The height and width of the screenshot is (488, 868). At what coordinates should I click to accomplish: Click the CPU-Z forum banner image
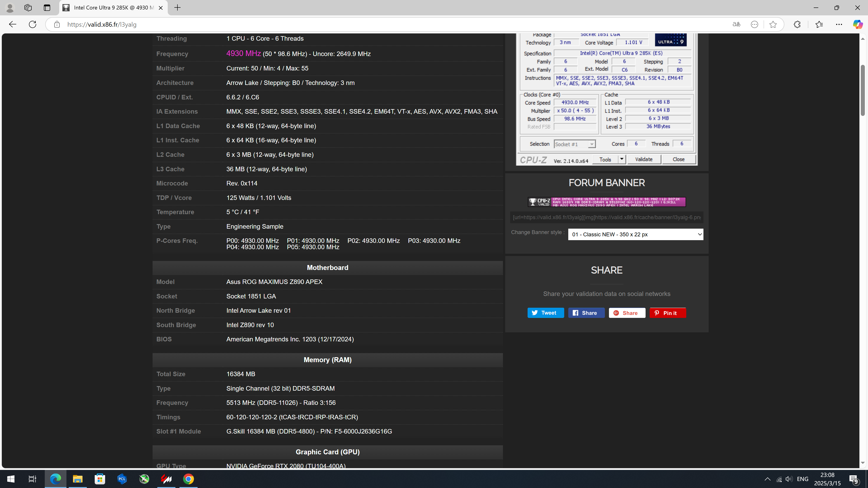[606, 202]
